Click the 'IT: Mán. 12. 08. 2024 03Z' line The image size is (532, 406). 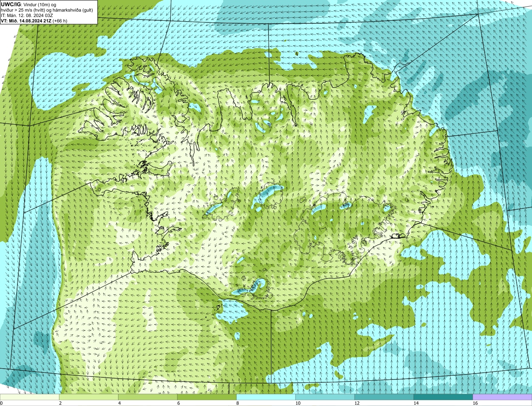click(27, 15)
